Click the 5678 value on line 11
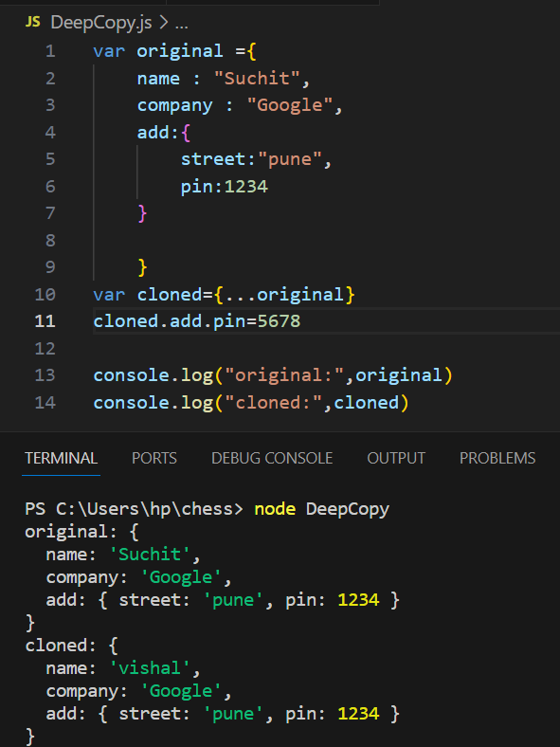560x747 pixels. [x=279, y=321]
